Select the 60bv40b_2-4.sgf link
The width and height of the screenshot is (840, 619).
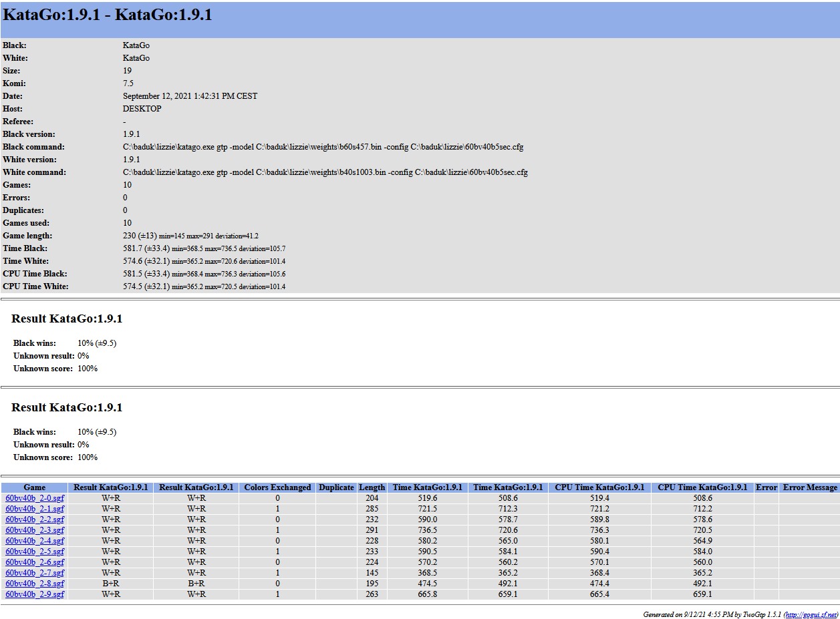point(35,541)
